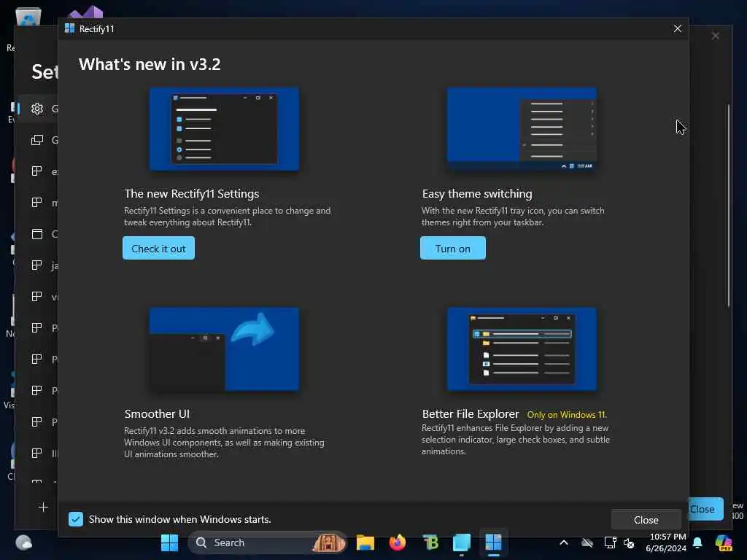Open the clock showing 10:57 PM
Screen dimensions: 747x560
click(x=667, y=542)
